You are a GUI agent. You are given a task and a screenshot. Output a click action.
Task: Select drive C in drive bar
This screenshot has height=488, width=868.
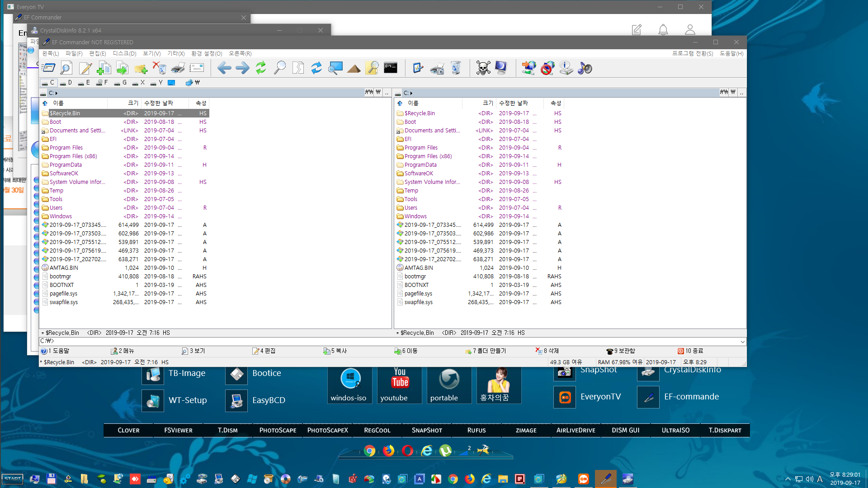click(48, 83)
